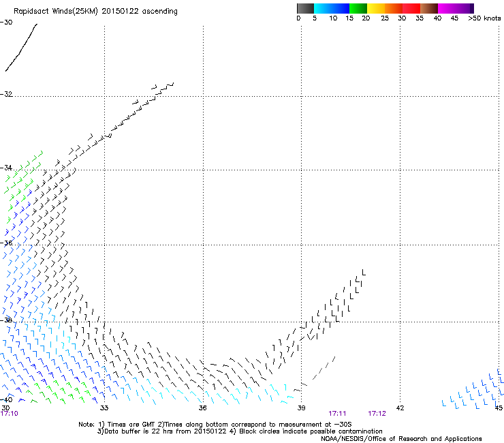Click the 'Data buffer is 22 hrs' footnote line
Screen dimensions: 504x443
click(x=240, y=431)
